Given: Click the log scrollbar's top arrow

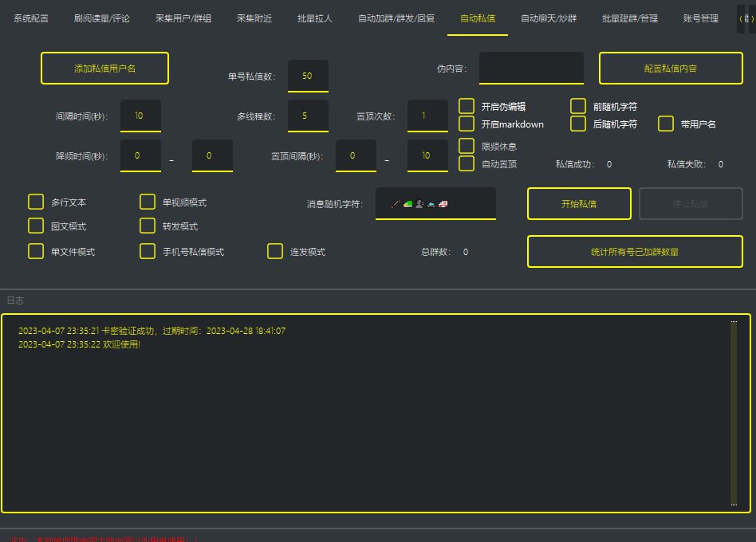Looking at the screenshot, I should click(x=734, y=323).
